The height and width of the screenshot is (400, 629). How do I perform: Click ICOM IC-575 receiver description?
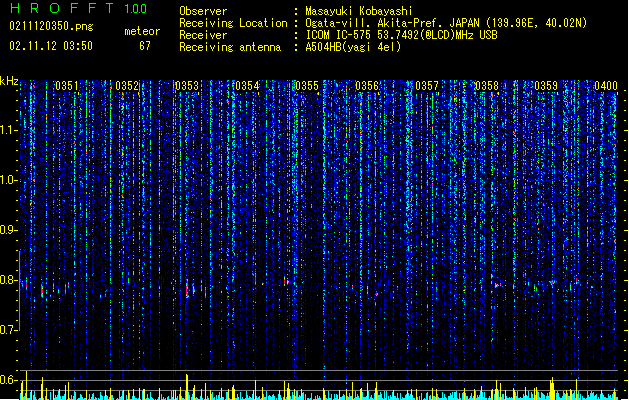tap(401, 35)
